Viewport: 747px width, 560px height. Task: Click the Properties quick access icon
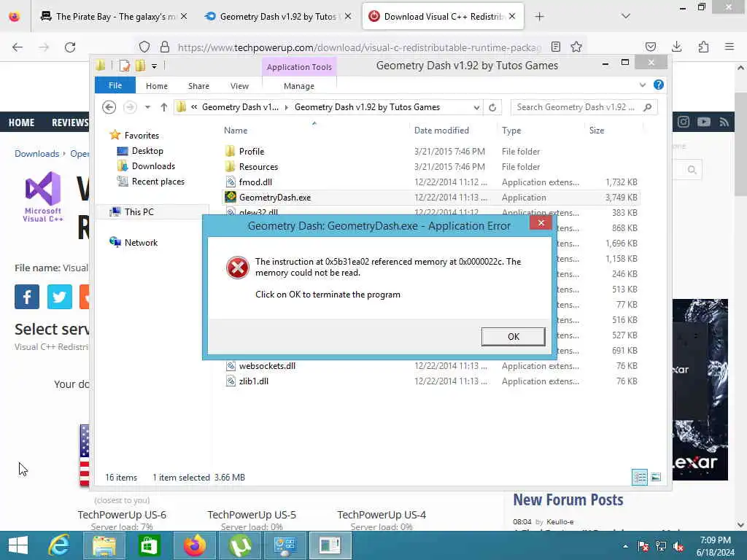coord(124,66)
